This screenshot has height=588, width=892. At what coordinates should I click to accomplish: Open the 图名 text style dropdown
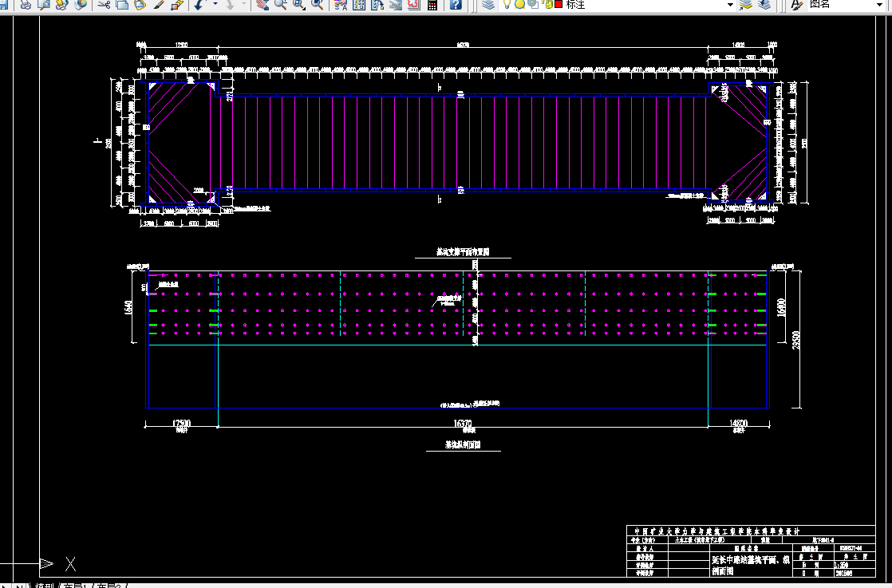tap(881, 5)
